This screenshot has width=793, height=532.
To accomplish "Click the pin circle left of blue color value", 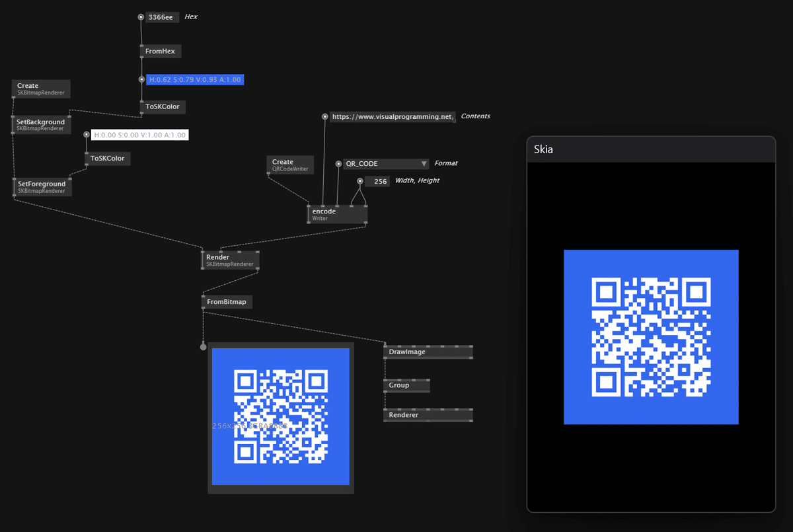I will click(141, 79).
